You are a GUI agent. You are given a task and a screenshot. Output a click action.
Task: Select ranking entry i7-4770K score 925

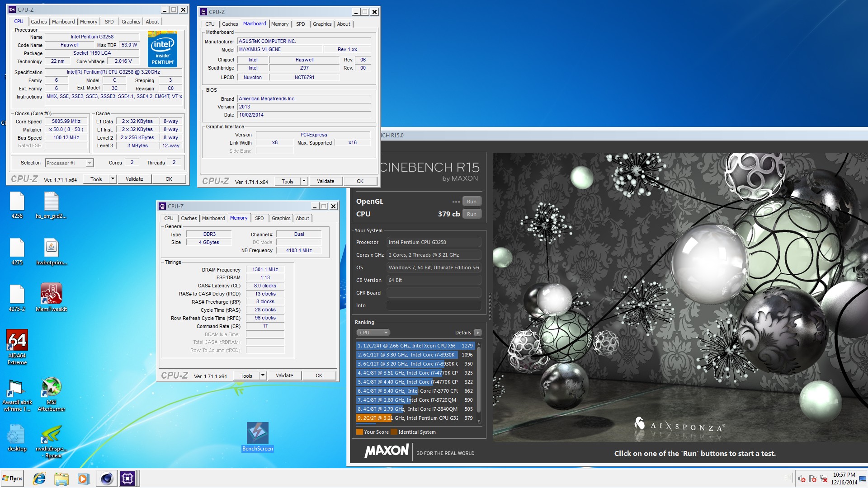click(x=415, y=373)
